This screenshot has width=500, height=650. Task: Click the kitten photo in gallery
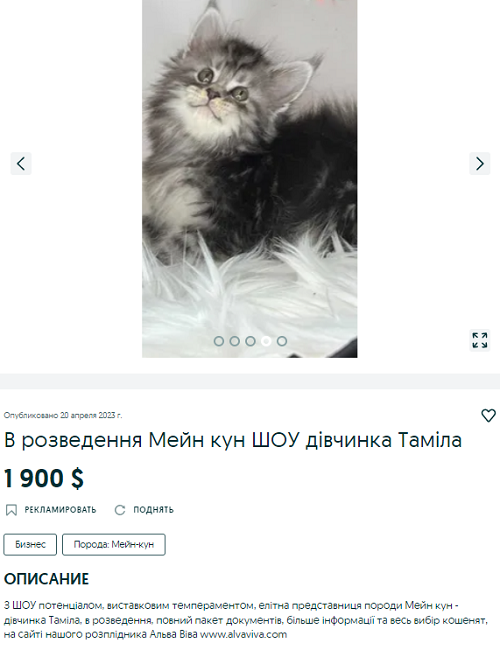click(250, 178)
